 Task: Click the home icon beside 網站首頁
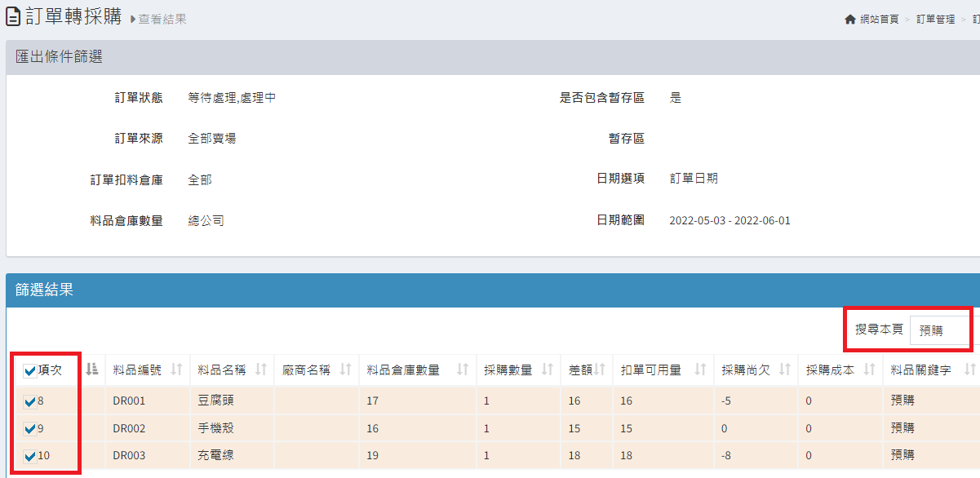[850, 19]
